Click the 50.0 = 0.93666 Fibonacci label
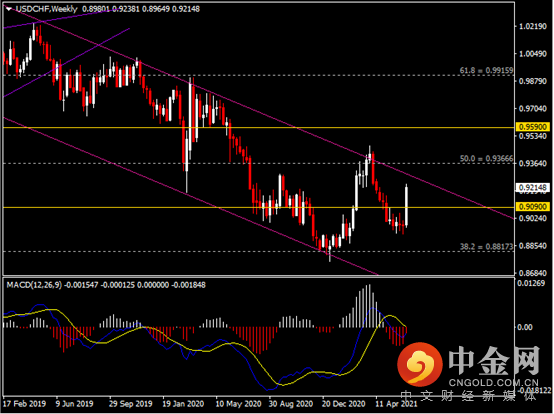Viewport: 554px width, 414px height. (x=486, y=159)
